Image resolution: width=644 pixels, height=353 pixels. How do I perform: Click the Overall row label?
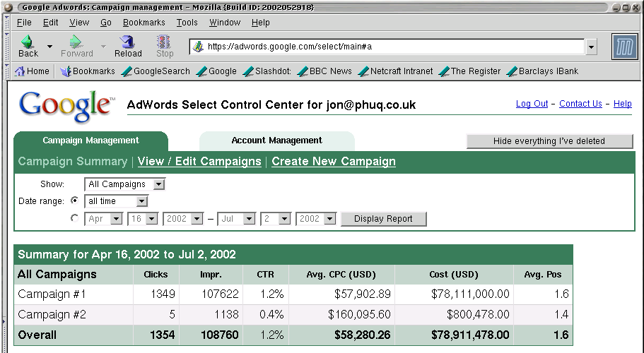(x=37, y=335)
